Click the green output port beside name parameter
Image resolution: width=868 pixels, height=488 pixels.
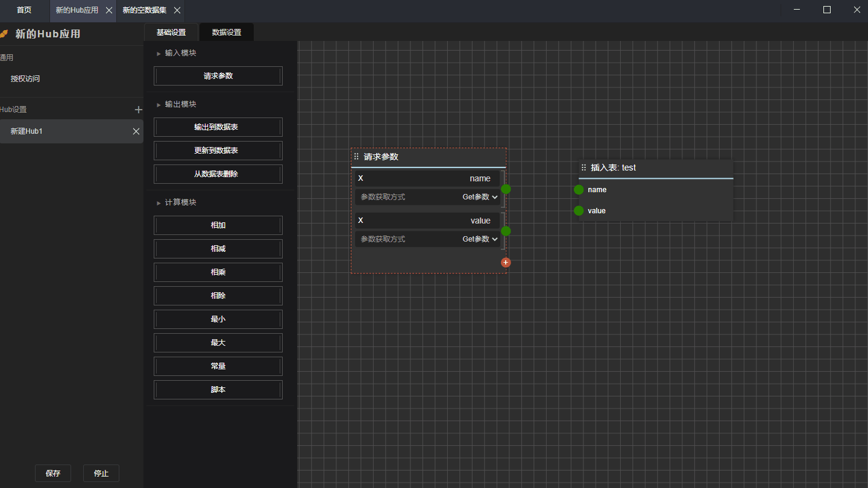[506, 189]
